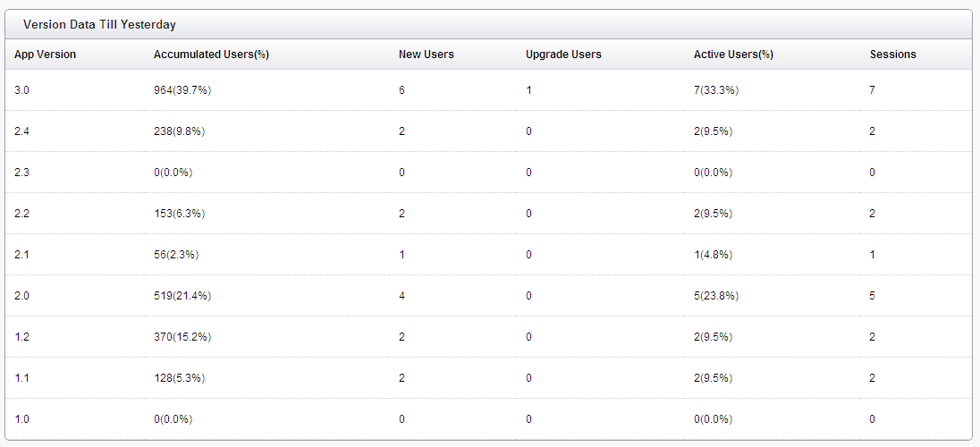The width and height of the screenshot is (980, 447).
Task: Click the 5(23.8%) active users cell
Action: 716,296
